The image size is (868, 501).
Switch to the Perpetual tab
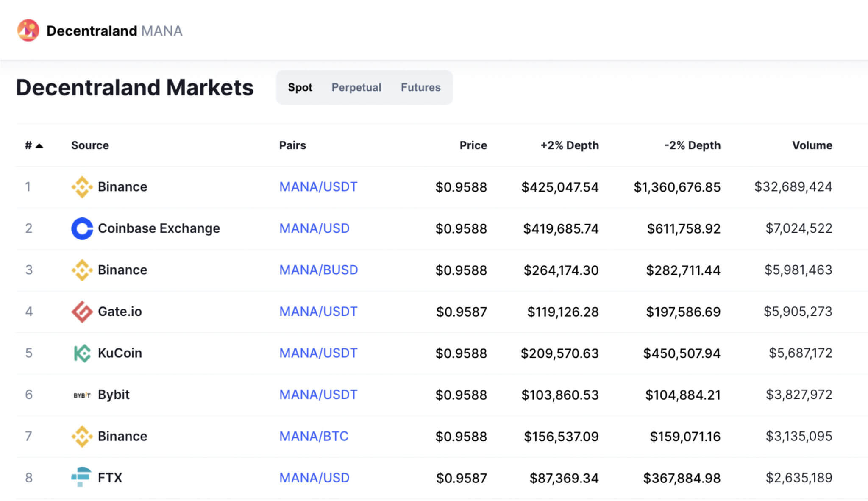[356, 87]
